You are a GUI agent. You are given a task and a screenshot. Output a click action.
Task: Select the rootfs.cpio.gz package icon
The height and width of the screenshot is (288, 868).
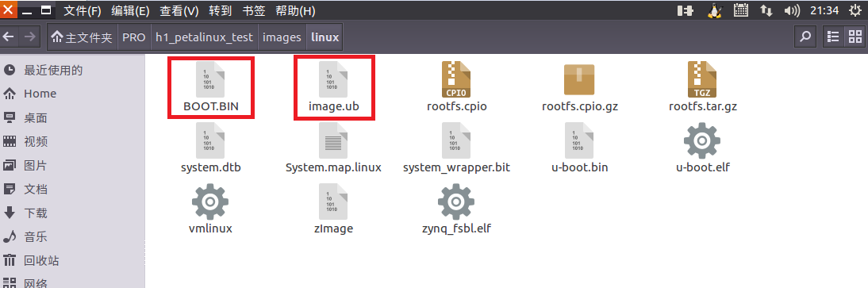pyautogui.click(x=579, y=80)
